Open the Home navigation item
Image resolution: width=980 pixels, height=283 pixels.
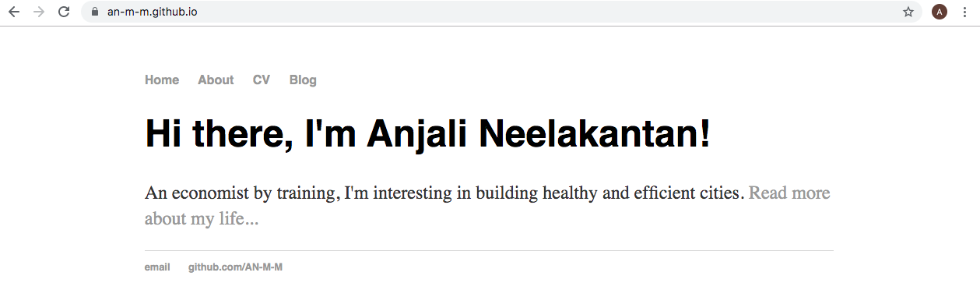click(x=162, y=80)
